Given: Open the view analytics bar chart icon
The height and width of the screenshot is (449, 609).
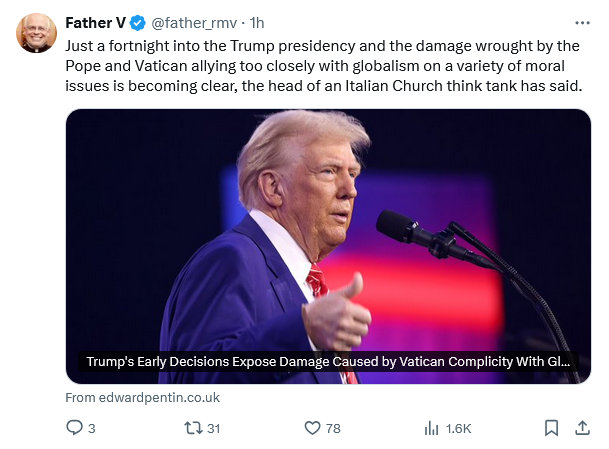Looking at the screenshot, I should click(x=432, y=428).
